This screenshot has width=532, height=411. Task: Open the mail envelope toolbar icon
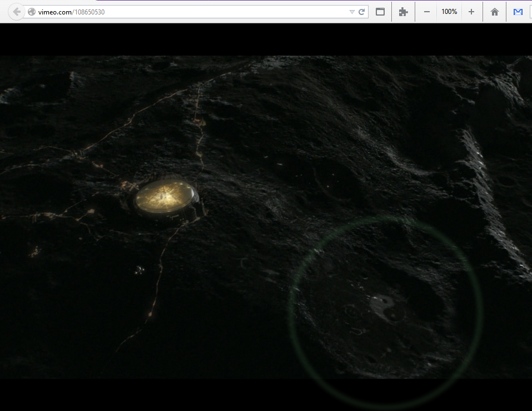coord(518,12)
